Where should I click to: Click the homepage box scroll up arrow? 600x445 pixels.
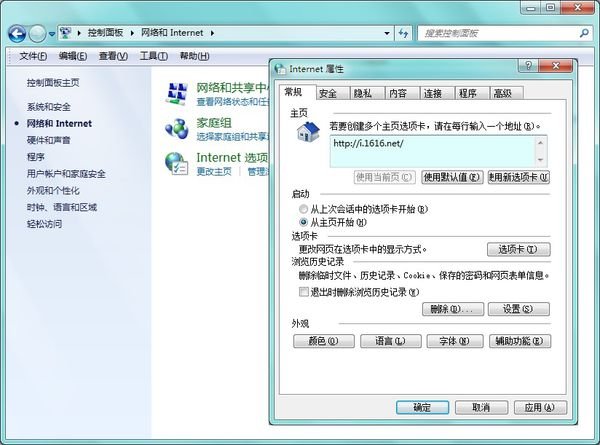(540, 143)
